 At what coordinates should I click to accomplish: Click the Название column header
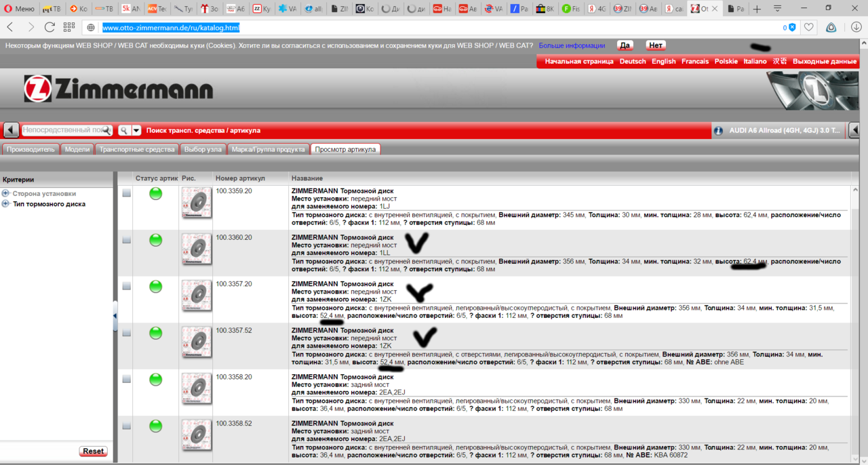click(307, 178)
